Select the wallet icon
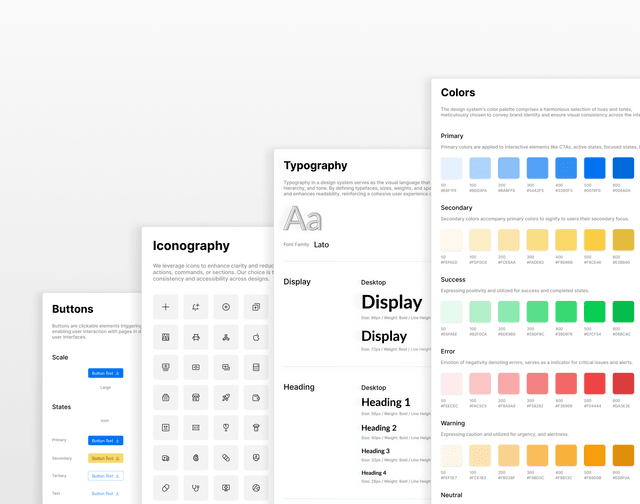Image resolution: width=640 pixels, height=504 pixels. pyautogui.click(x=256, y=398)
